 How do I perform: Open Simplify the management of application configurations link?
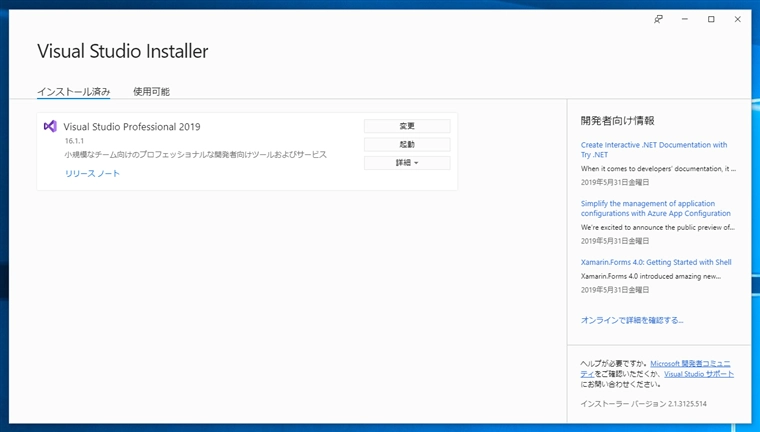[x=655, y=208]
